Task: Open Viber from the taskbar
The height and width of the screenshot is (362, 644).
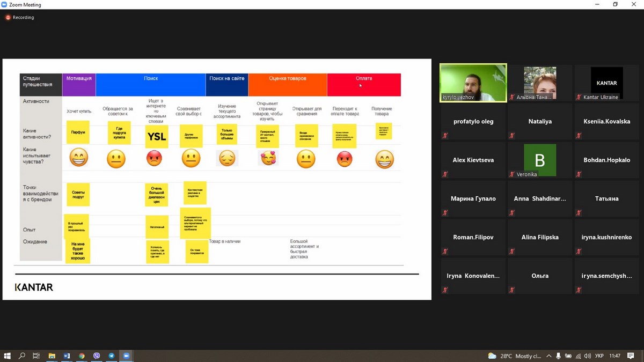Action: (97, 356)
